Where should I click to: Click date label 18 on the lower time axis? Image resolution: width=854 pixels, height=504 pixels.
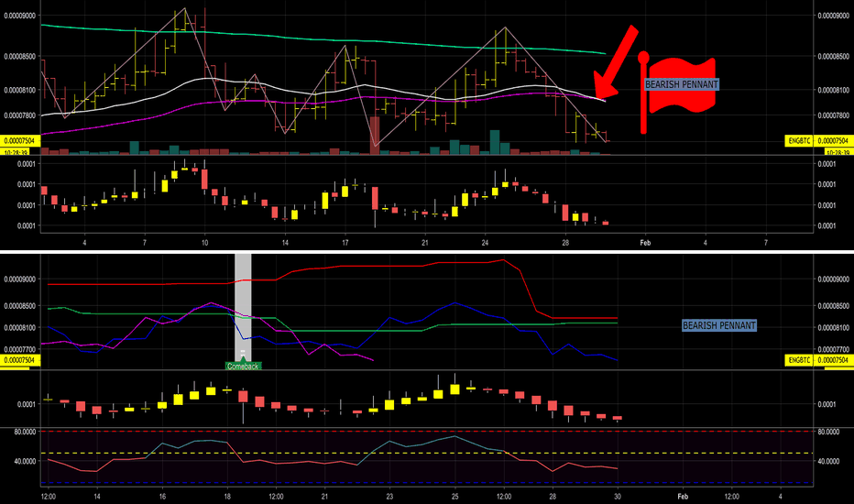227,497
